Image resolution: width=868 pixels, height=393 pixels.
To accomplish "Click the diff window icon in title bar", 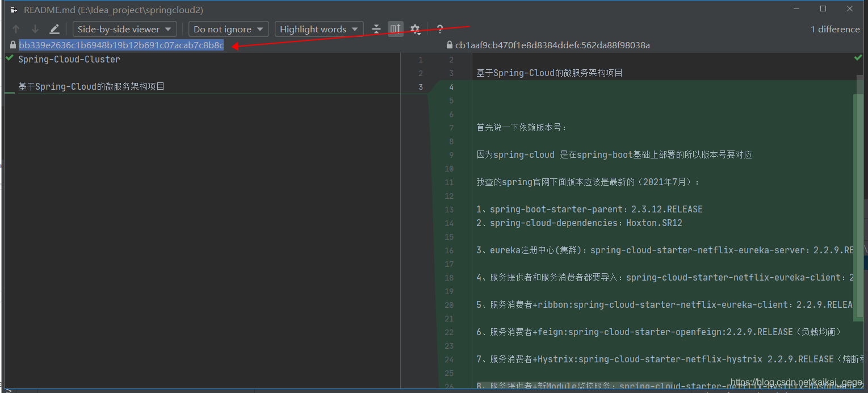I will 14,10.
